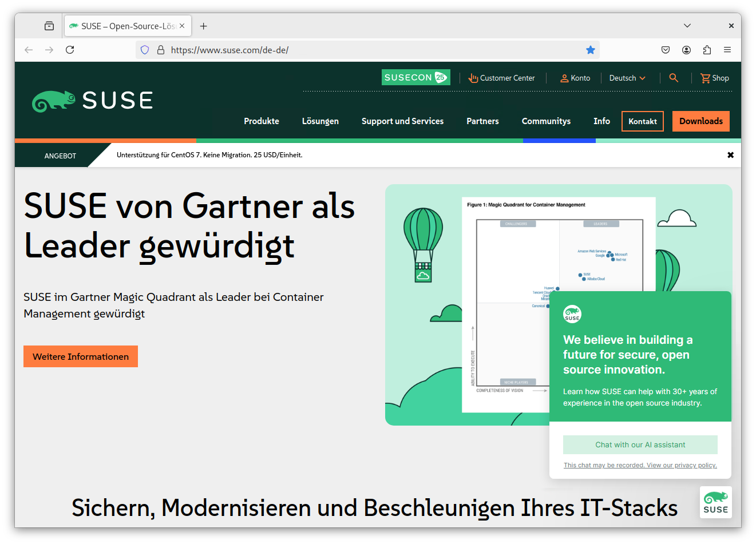Screen dimensions: 756x544
Task: Click the CentOS 7 support offer text
Action: pyautogui.click(x=209, y=155)
